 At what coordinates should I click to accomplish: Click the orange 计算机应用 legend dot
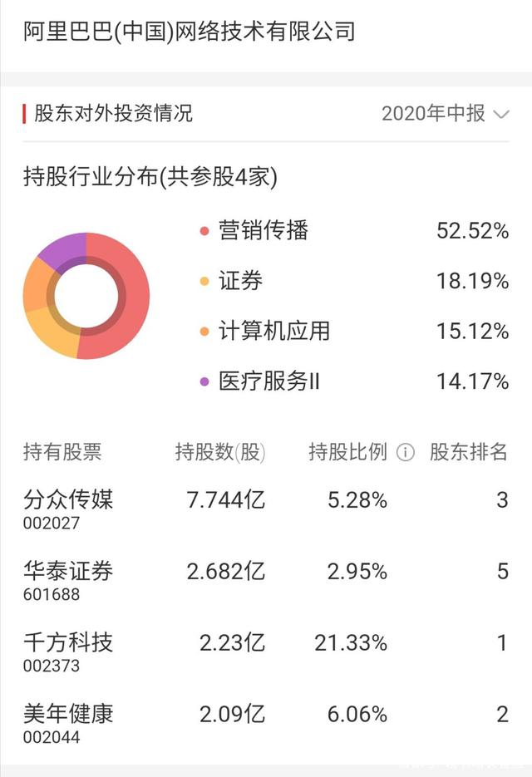coord(204,331)
